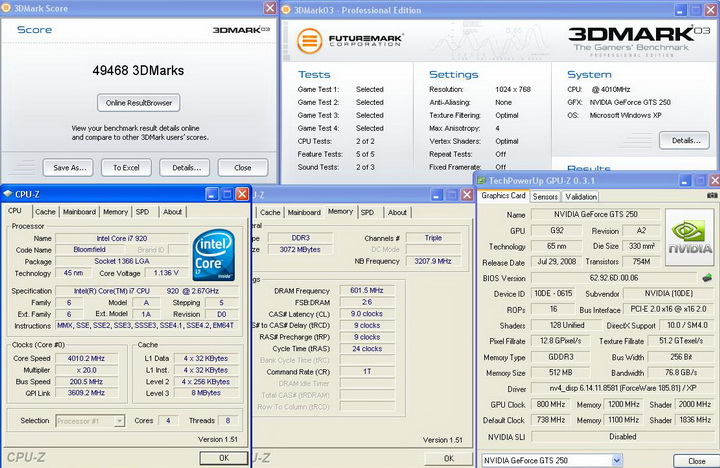Image resolution: width=720 pixels, height=468 pixels.
Task: Click the processor name Intel Core i7 920
Action: point(122,238)
